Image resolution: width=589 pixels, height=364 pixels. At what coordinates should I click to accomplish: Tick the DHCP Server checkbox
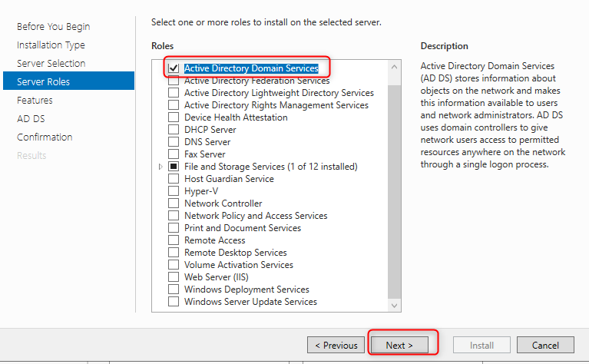174,130
